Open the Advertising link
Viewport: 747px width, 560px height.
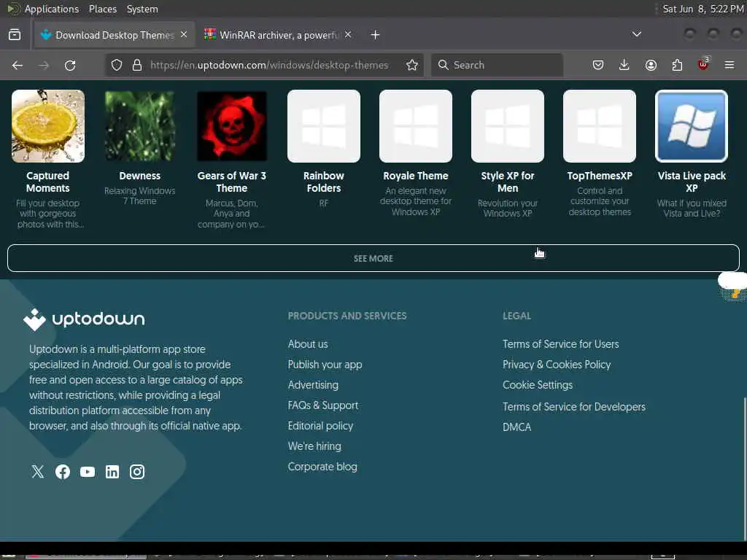point(313,385)
